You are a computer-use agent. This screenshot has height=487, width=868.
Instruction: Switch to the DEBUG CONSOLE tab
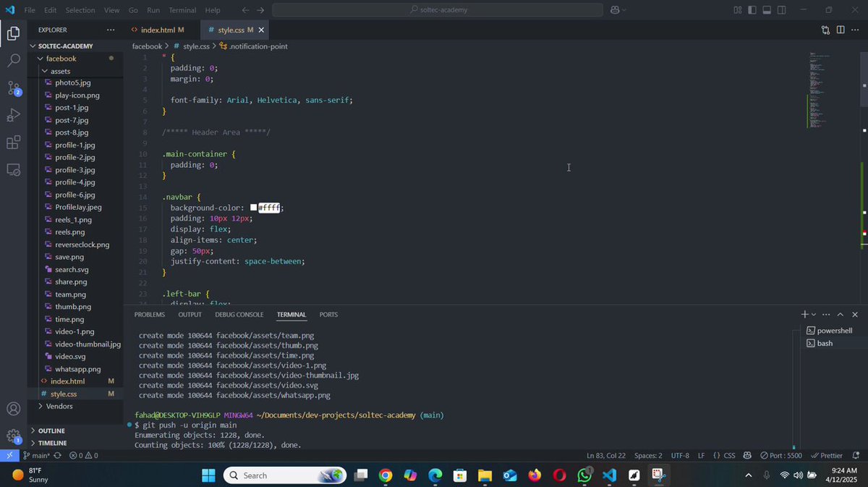(x=239, y=315)
